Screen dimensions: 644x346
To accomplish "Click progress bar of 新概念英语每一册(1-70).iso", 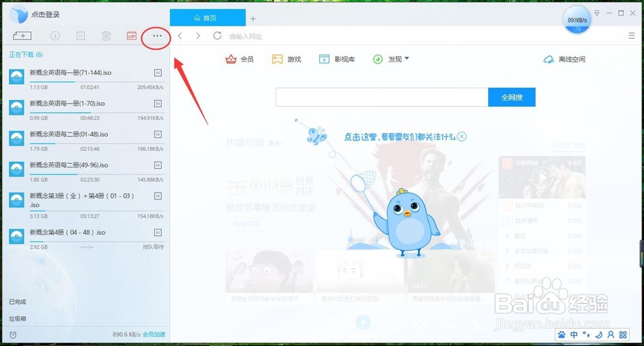I will click(x=97, y=113).
